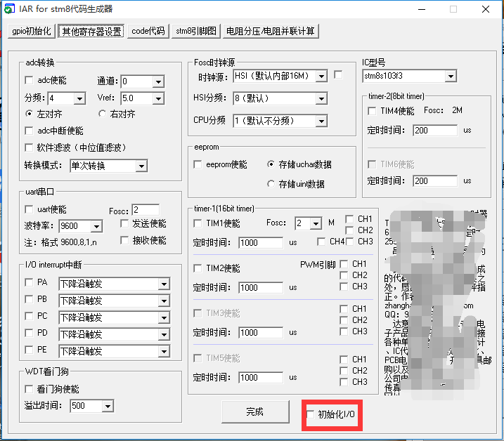Click TIM4 定时时间 input field
Viewport: 504px width, 441px height.
(x=435, y=131)
